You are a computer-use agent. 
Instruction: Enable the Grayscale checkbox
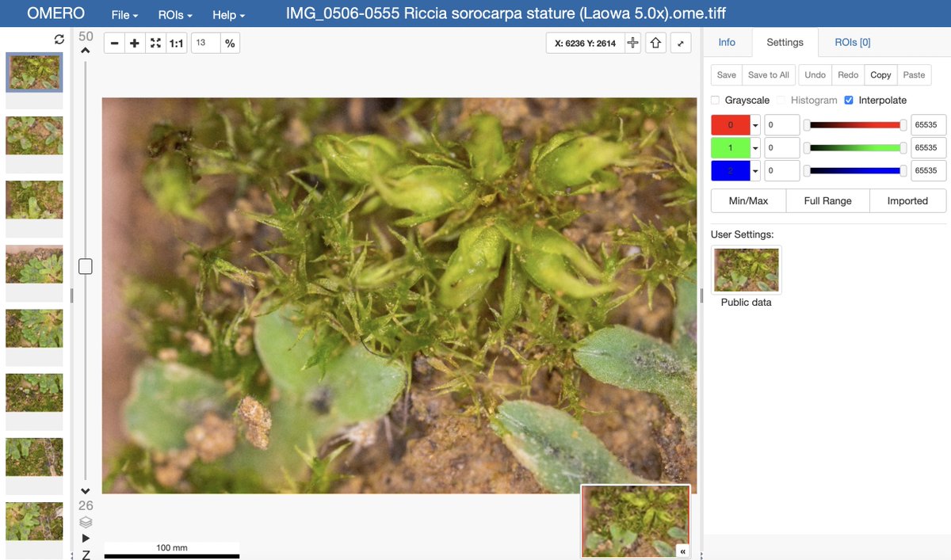tap(716, 101)
